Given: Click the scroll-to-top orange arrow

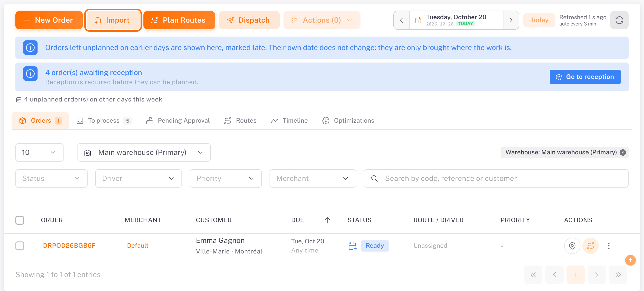Looking at the screenshot, I should [630, 260].
